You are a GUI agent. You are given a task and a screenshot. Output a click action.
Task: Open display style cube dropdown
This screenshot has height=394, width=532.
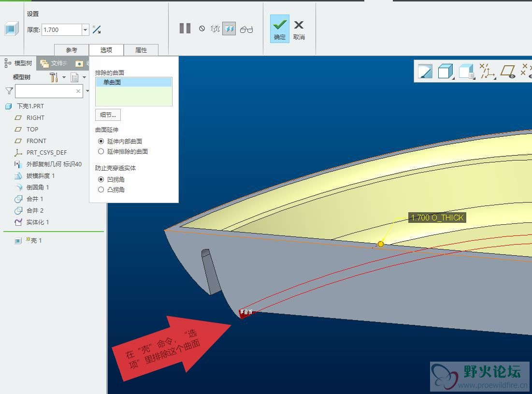446,71
